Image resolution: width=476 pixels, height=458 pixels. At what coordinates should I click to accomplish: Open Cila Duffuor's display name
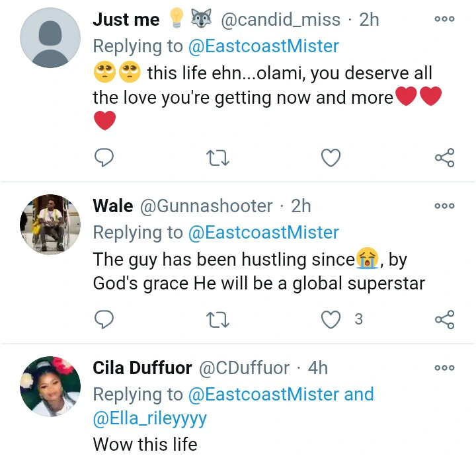(143, 368)
